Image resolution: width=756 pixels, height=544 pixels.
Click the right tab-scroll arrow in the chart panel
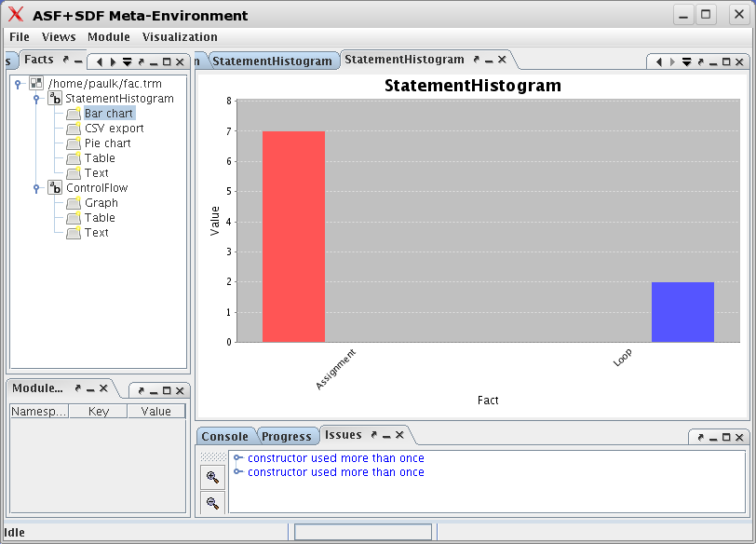pos(670,61)
